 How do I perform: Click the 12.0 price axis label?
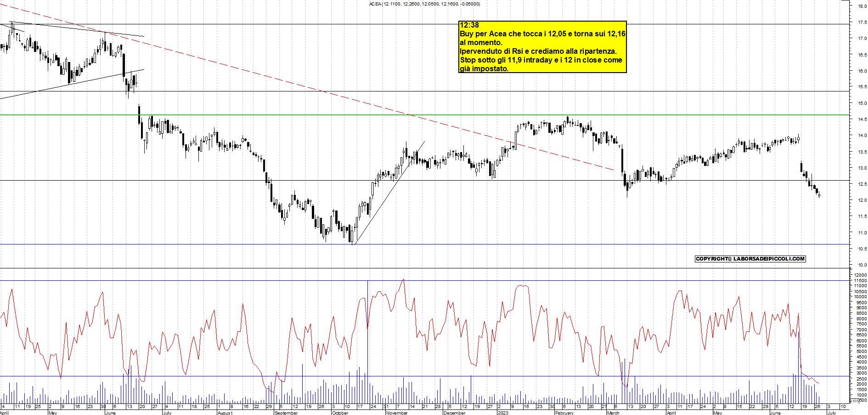(862, 200)
